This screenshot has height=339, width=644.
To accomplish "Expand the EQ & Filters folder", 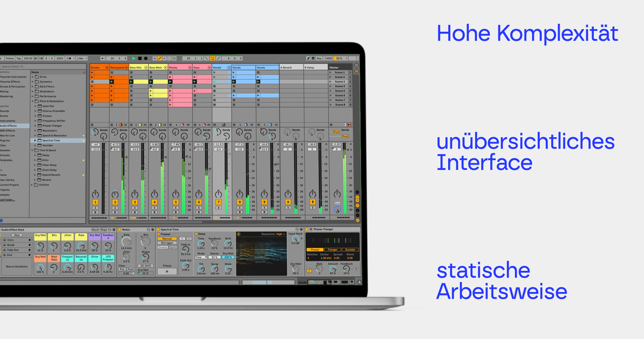I will [33, 87].
